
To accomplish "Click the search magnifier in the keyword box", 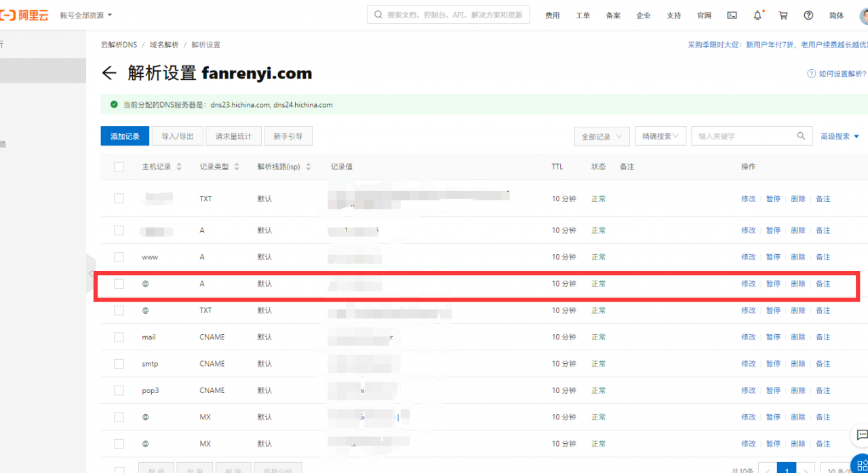I will pyautogui.click(x=801, y=136).
